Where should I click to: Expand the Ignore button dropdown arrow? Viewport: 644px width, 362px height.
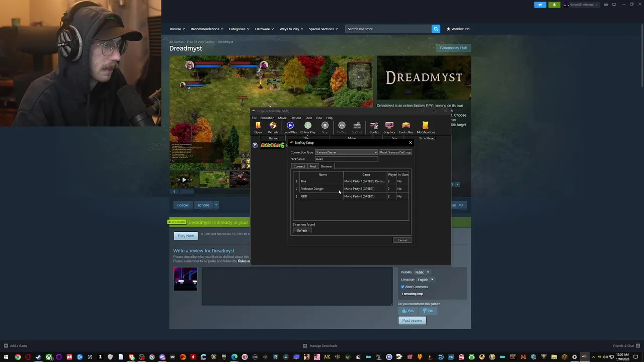pos(216,205)
